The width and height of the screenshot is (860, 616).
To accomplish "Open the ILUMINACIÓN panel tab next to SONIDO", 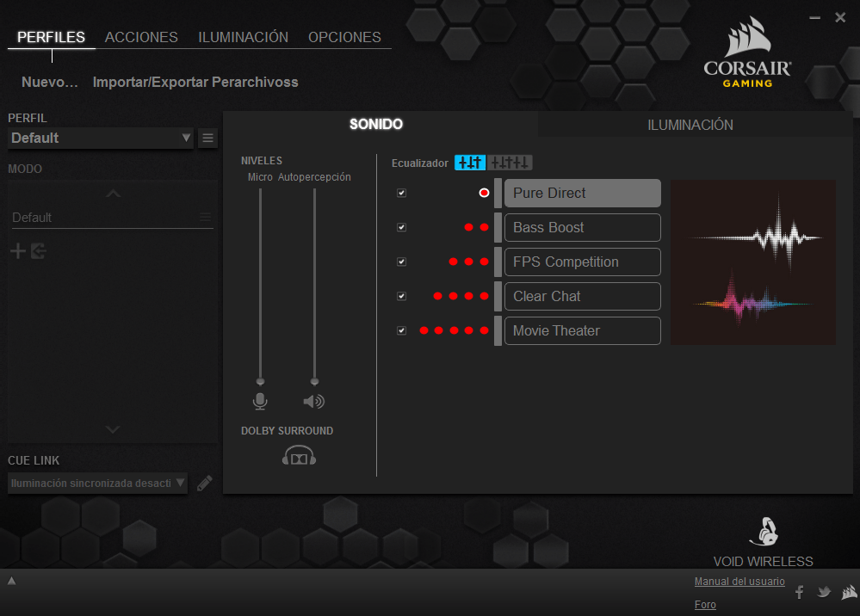I will pyautogui.click(x=690, y=125).
